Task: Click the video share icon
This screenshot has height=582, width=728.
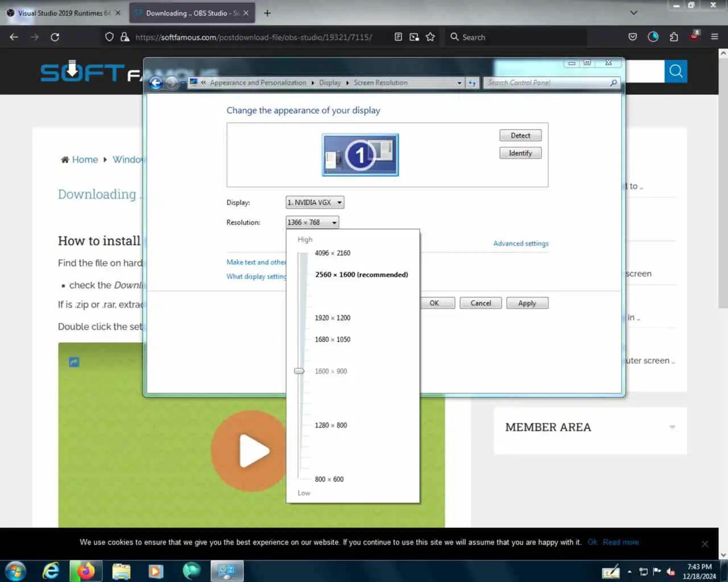Action: (x=74, y=362)
